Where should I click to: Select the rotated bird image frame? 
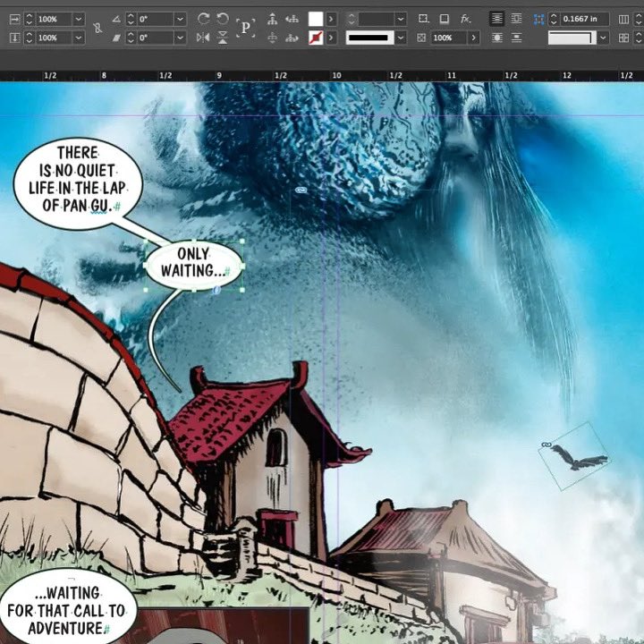click(x=575, y=456)
